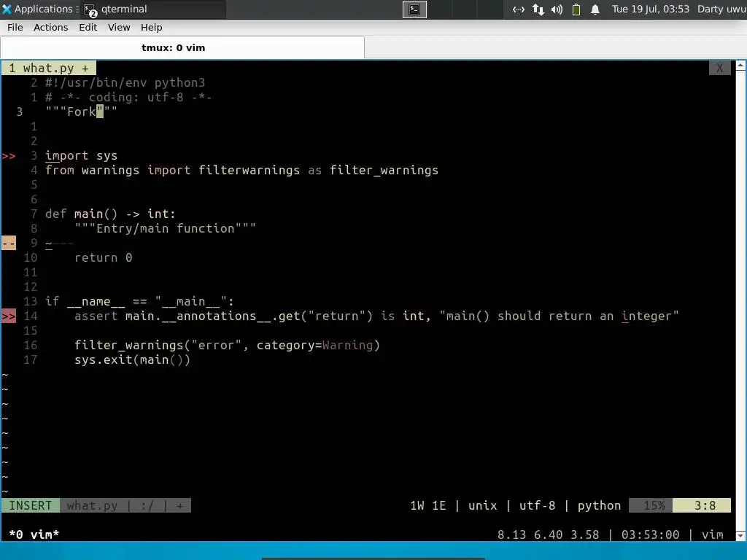Click 'python' filetype in statusline
747x560 pixels.
[x=599, y=505]
